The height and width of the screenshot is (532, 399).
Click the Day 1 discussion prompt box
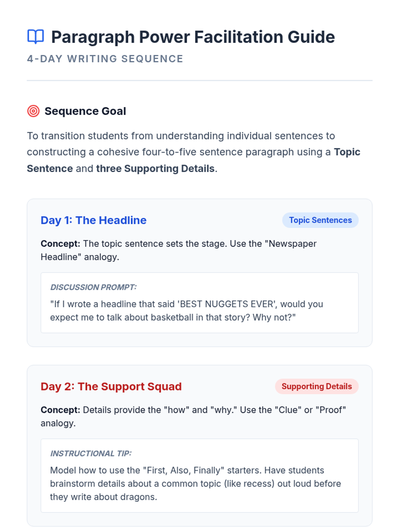(x=199, y=303)
